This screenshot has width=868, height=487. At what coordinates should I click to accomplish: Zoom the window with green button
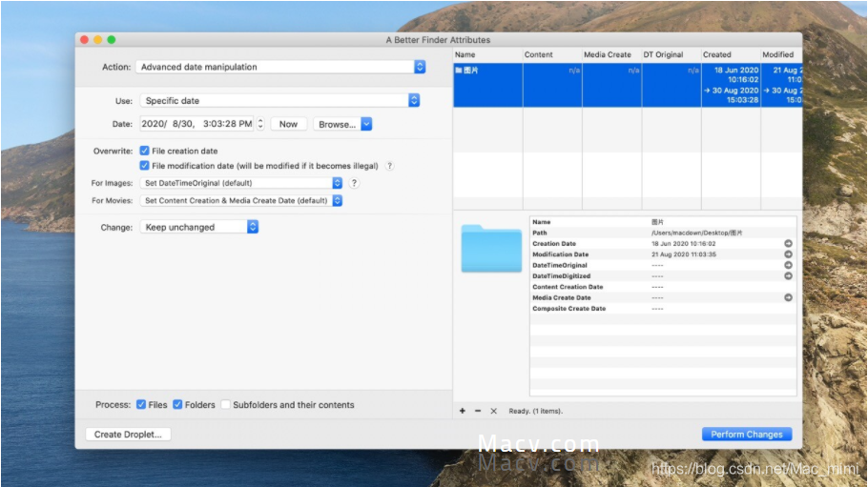click(112, 40)
